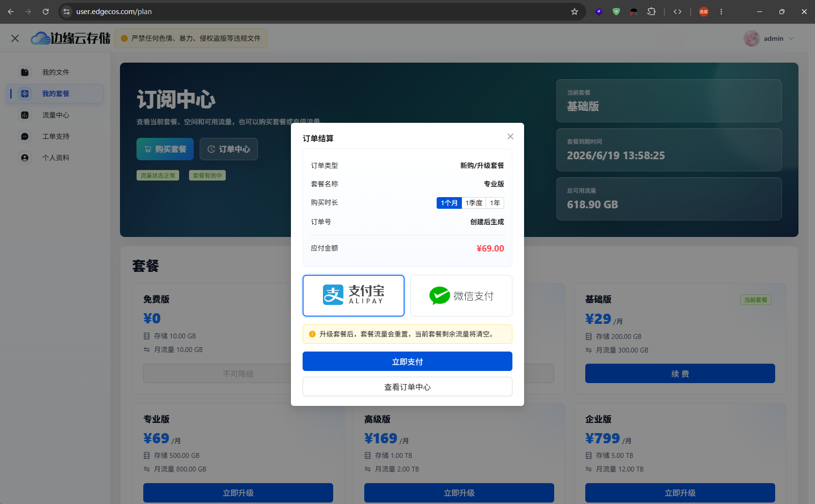Click the red browser profile icon

click(x=704, y=12)
